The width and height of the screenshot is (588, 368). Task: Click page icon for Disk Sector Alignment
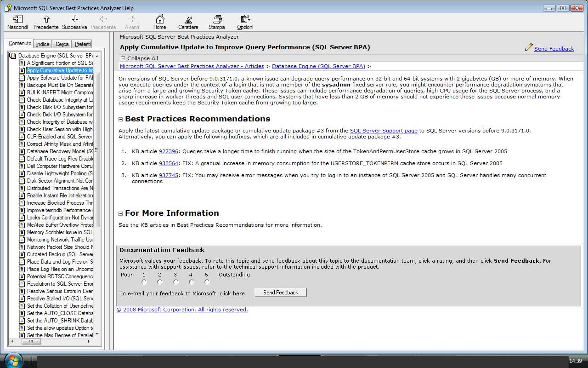pyautogui.click(x=22, y=181)
